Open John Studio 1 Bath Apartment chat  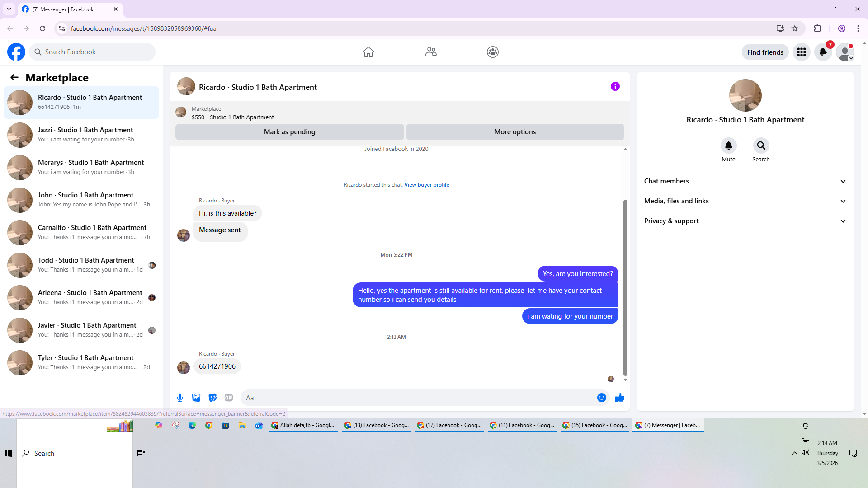81,200
